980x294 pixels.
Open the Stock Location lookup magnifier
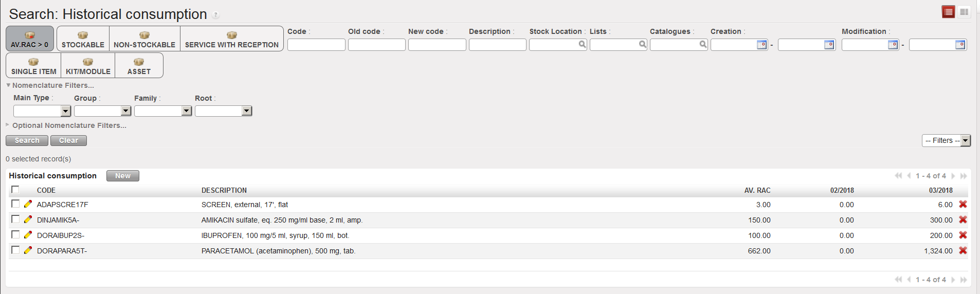(582, 45)
